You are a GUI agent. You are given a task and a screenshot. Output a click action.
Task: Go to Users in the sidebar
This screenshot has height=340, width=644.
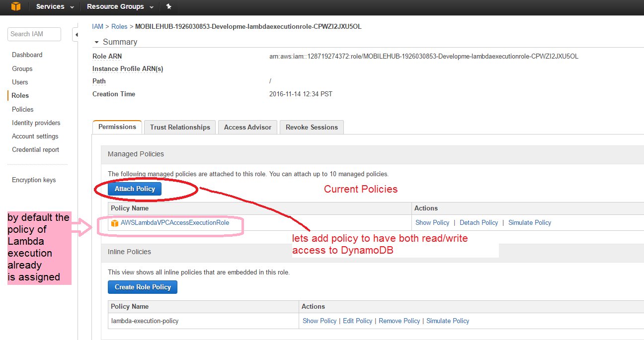point(20,82)
